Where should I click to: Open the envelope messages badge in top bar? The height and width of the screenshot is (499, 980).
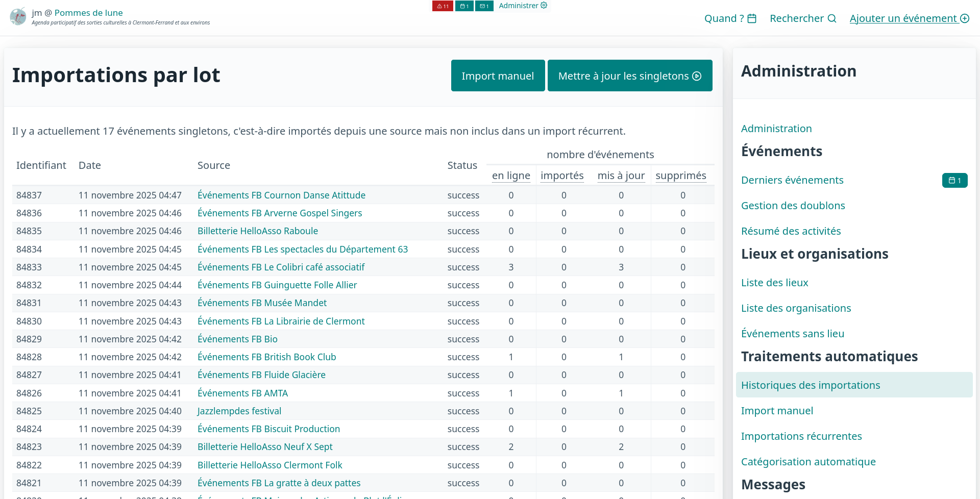(484, 6)
